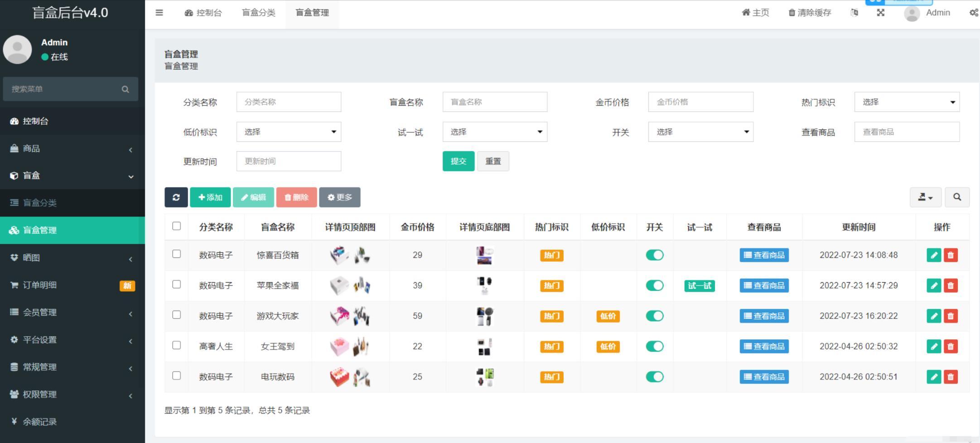Click 游戏大玩家 bottom detail image thumbnail
Screen dimensions: 980x443
point(485,316)
